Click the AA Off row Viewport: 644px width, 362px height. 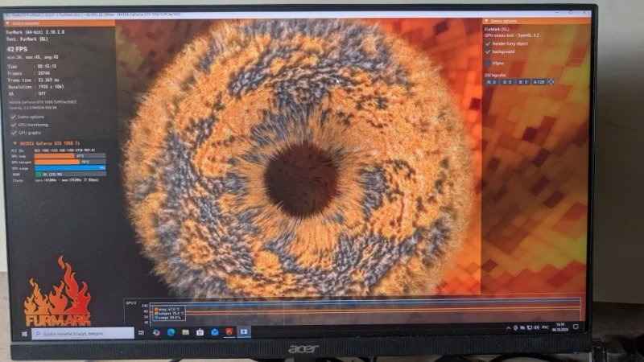tap(27, 93)
